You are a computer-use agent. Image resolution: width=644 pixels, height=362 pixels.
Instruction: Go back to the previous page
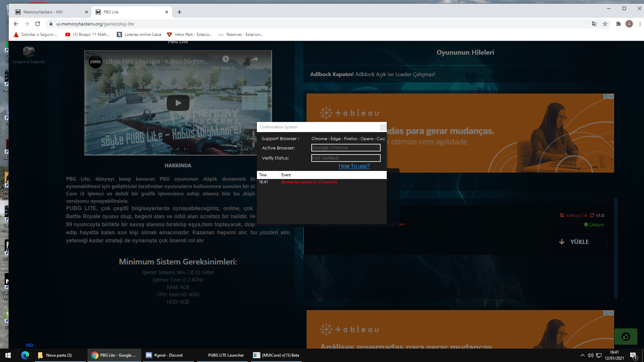pyautogui.click(x=16, y=24)
